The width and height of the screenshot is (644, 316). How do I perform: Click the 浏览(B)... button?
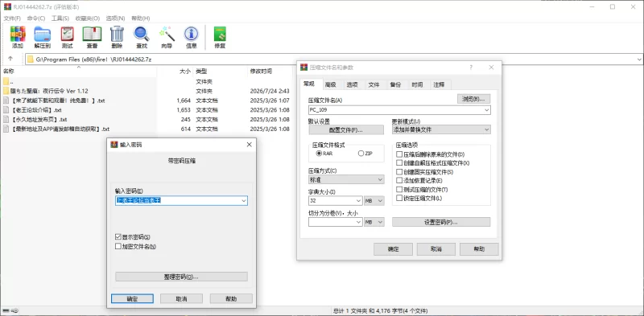(473, 99)
